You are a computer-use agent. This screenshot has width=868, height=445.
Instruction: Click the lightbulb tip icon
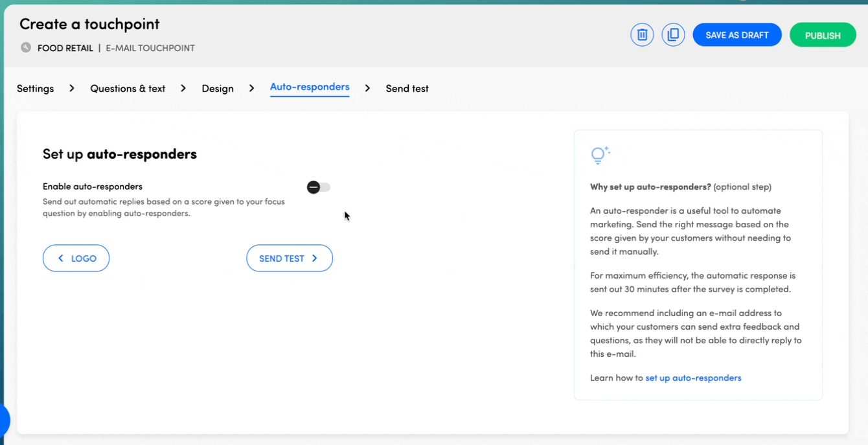pos(600,155)
